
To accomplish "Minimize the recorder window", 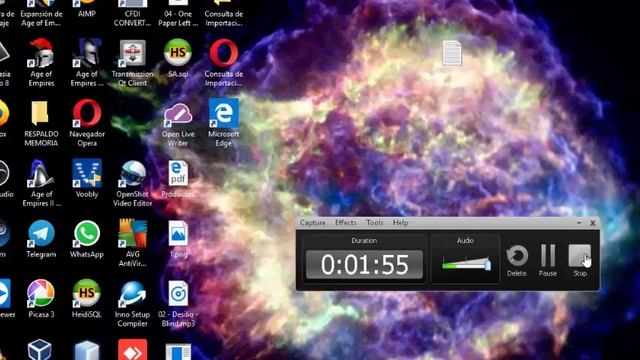I will point(579,223).
